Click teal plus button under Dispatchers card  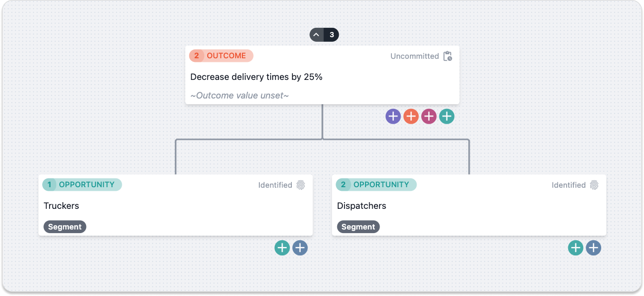click(575, 248)
